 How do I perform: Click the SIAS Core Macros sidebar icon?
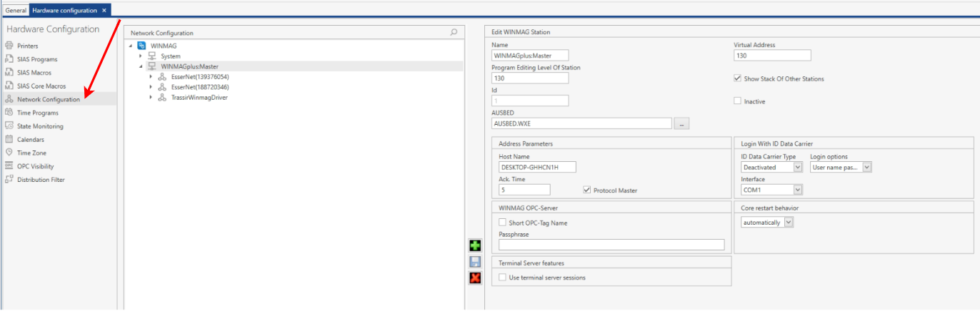click(x=9, y=86)
